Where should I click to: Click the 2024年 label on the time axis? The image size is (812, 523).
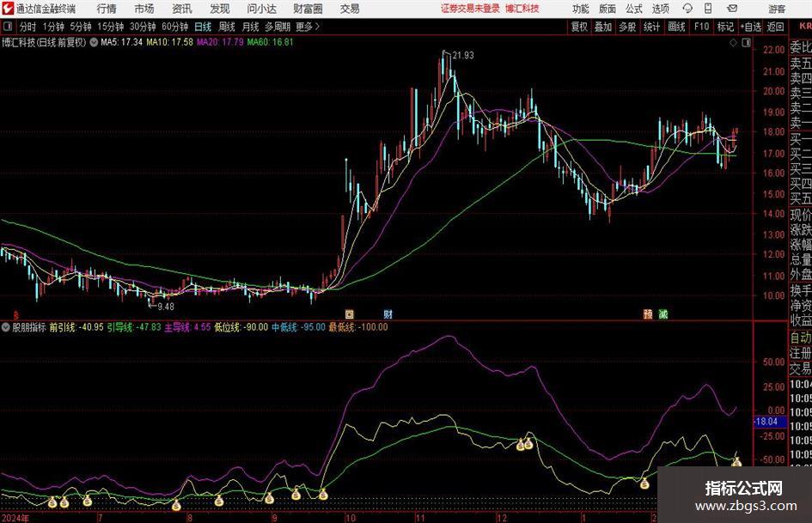click(15, 517)
